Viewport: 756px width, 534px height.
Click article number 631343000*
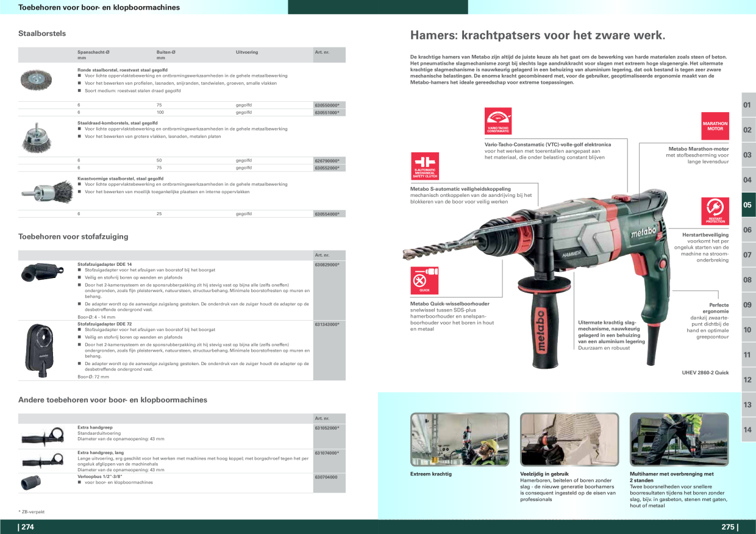tap(327, 324)
